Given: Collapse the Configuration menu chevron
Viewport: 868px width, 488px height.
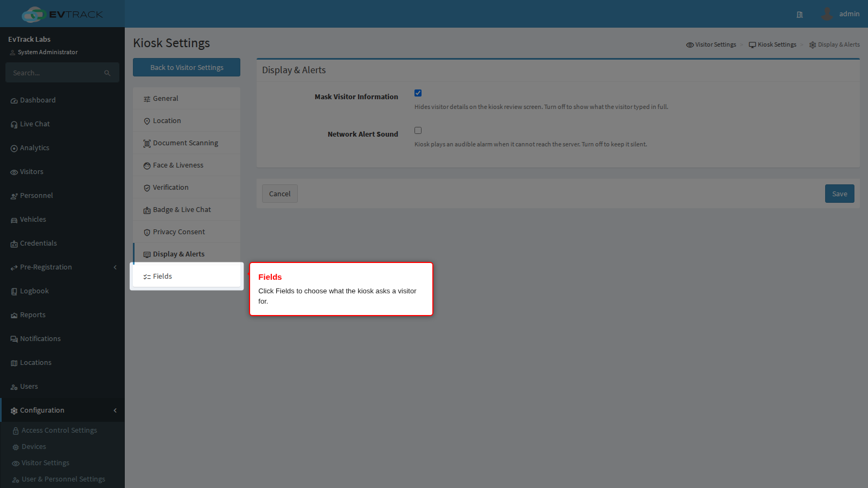Looking at the screenshot, I should click(x=115, y=410).
